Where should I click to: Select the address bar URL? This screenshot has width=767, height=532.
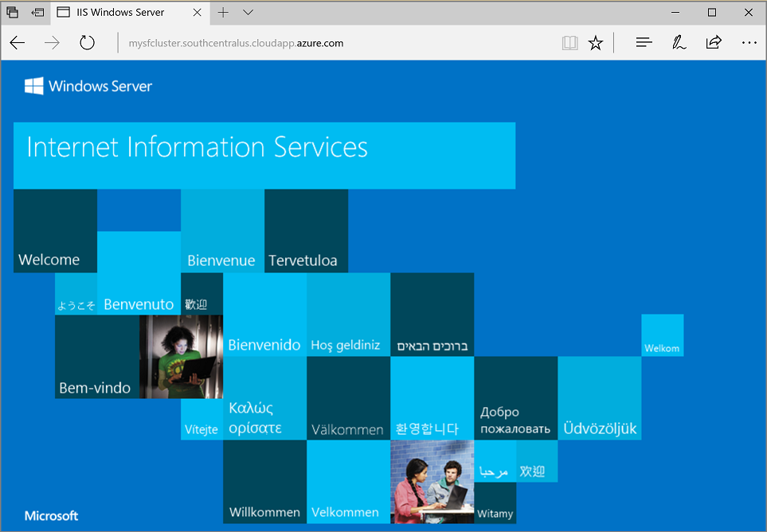pyautogui.click(x=236, y=42)
